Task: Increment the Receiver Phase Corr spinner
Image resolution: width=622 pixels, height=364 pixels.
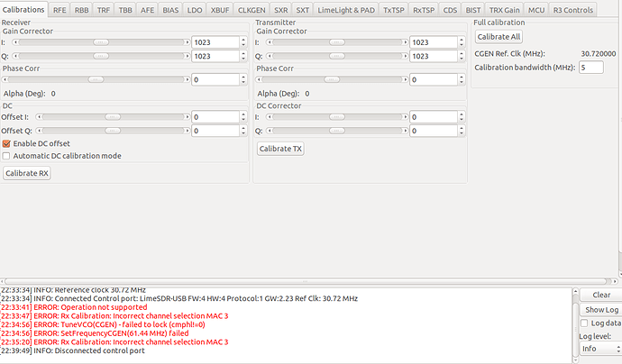Action: point(243,77)
